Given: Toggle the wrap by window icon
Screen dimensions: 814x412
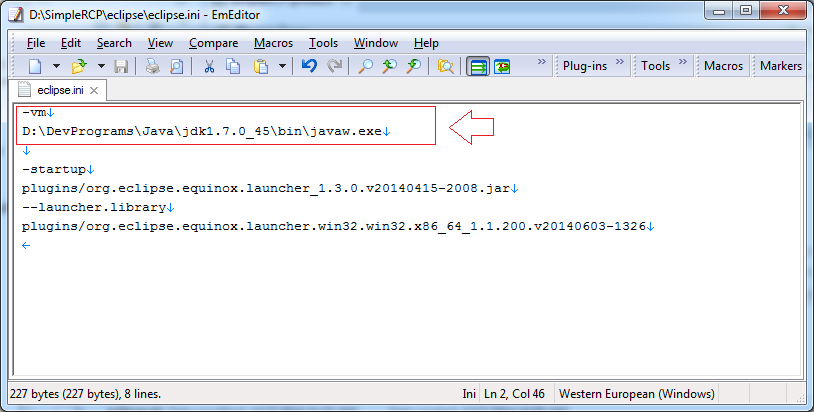Looking at the screenshot, I should 502,66.
